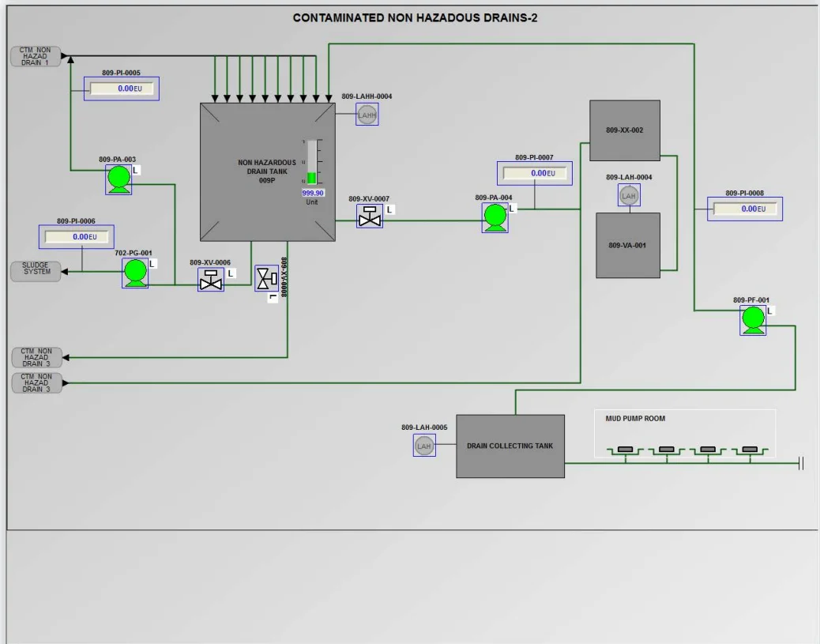Toggle the L status box on pump 809-PF-001
Screen dimensions: 820x644
tap(771, 311)
